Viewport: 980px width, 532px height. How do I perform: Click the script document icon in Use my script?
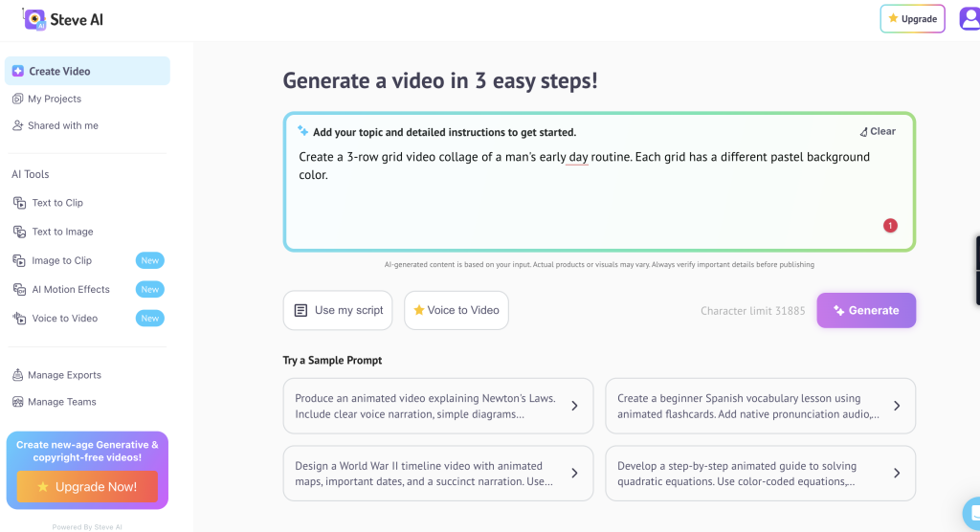(x=301, y=310)
